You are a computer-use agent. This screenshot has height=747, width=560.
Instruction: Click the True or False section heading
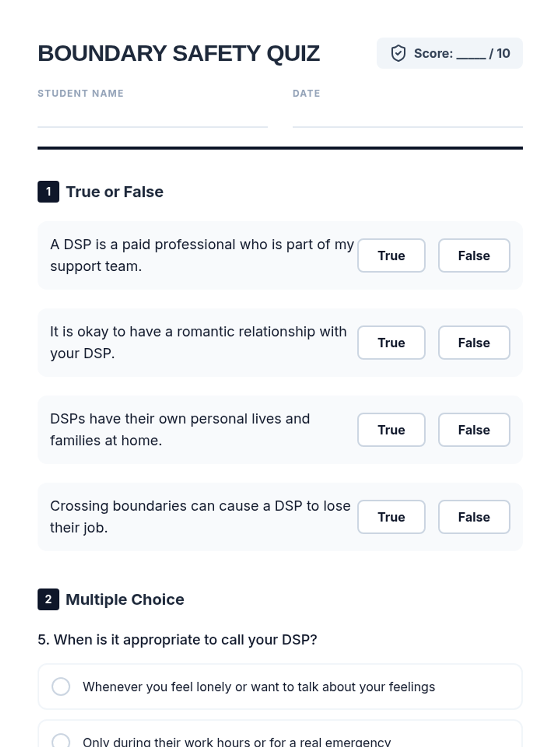pos(115,192)
